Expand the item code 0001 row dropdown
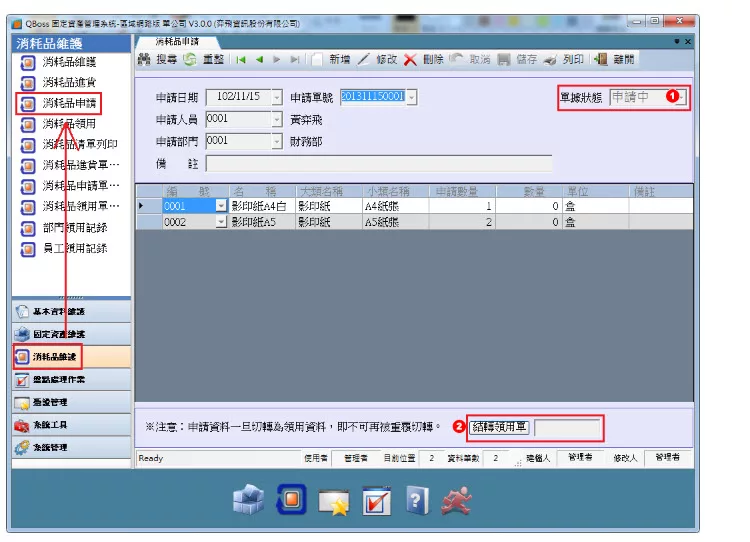The height and width of the screenshot is (542, 750). tap(221, 205)
